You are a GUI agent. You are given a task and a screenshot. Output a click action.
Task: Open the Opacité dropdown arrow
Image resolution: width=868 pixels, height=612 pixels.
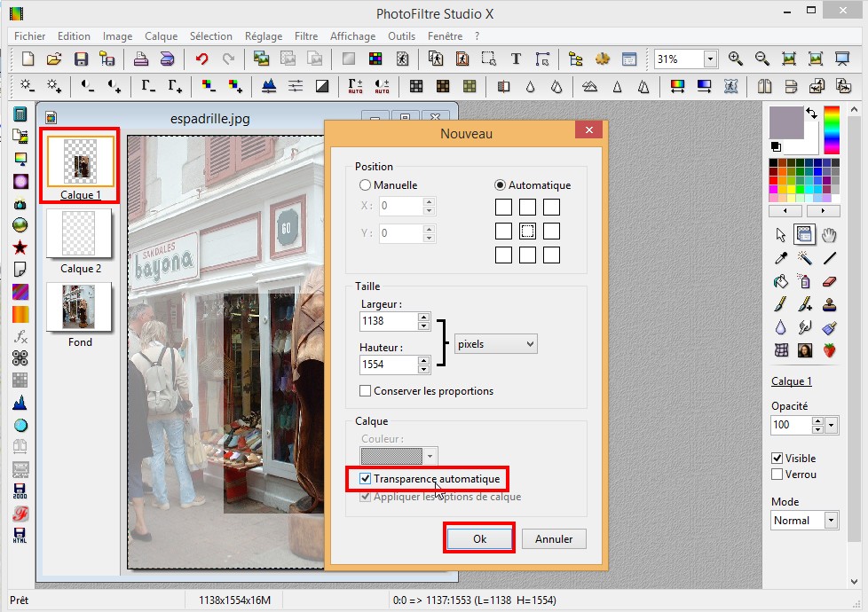click(831, 425)
